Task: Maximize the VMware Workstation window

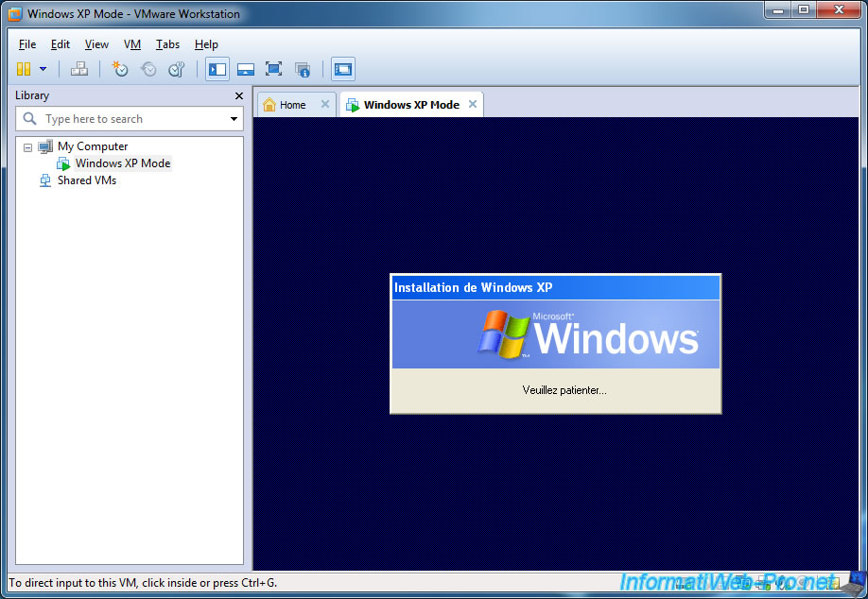Action: 804,10
